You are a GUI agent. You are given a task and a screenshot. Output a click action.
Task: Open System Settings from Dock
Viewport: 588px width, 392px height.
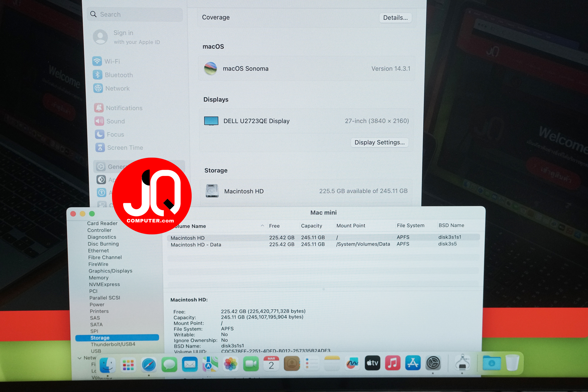click(x=433, y=363)
